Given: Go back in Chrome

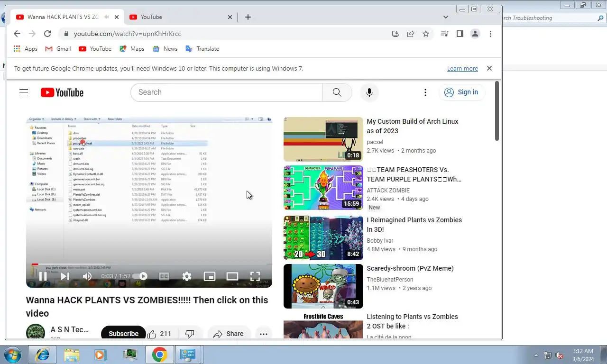Looking at the screenshot, I should pos(17,34).
